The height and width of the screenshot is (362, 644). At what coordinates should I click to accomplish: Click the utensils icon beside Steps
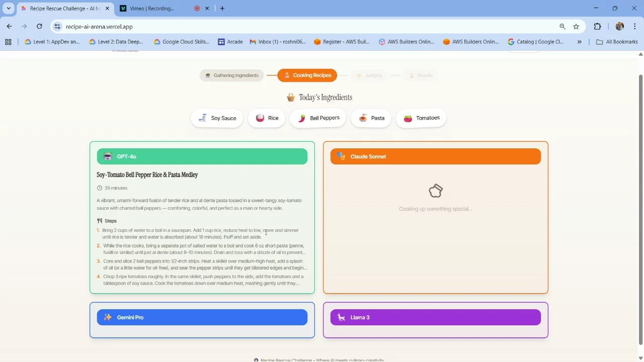100,221
